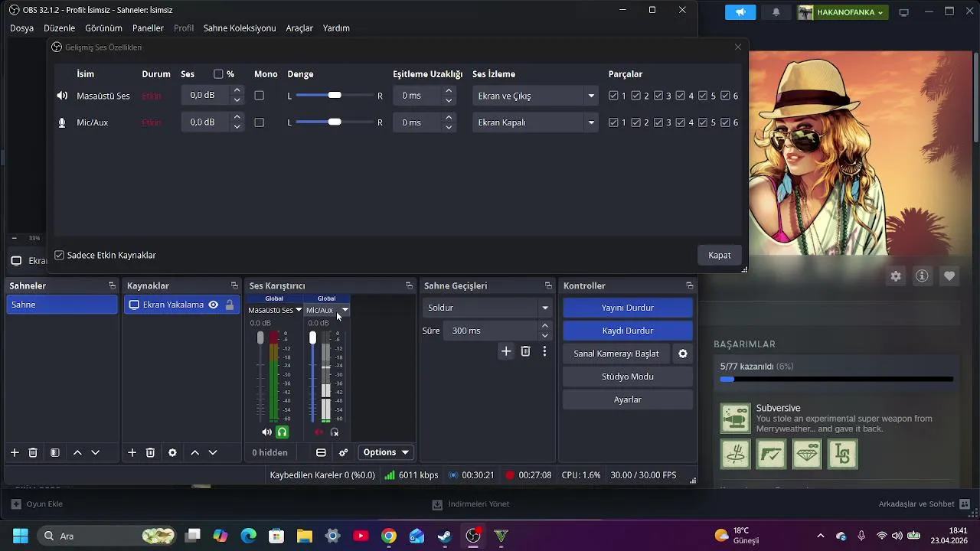Open the Sahne Koleksiyonu menu
Viewport: 980px width, 551px height.
coord(240,28)
